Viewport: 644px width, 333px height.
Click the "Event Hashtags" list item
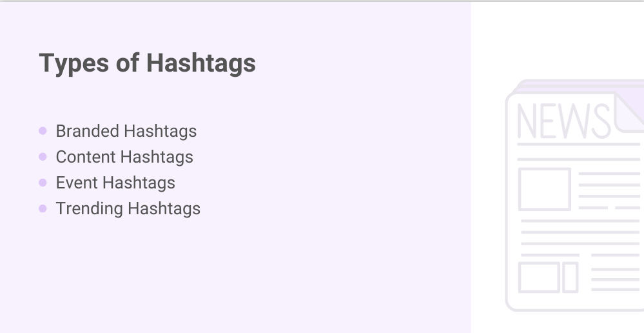point(115,183)
